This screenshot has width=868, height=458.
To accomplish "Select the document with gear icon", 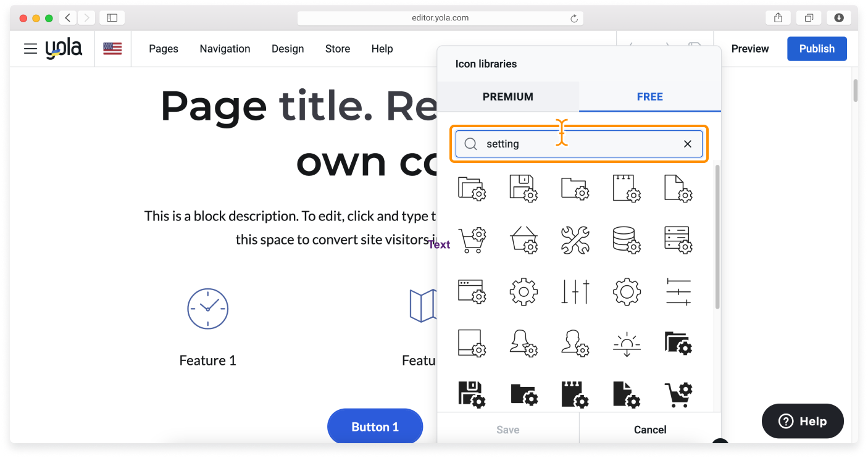I will click(678, 188).
